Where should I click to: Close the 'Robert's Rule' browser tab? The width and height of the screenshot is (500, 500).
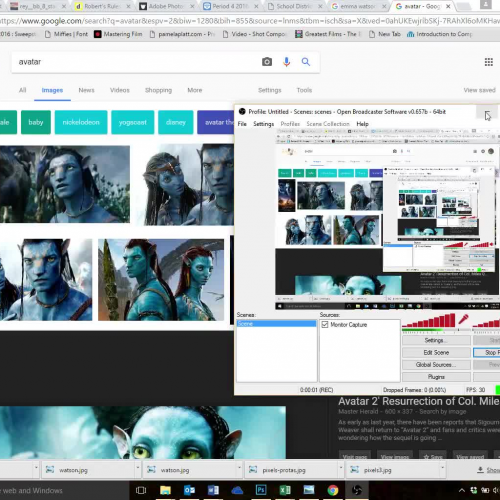pos(128,6)
